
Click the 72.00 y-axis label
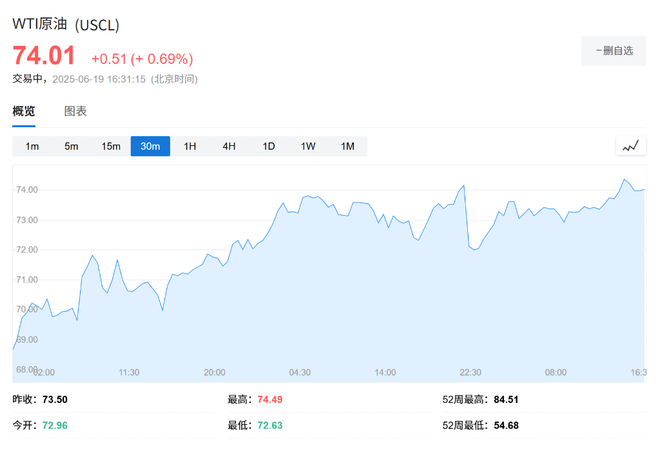pyautogui.click(x=27, y=250)
